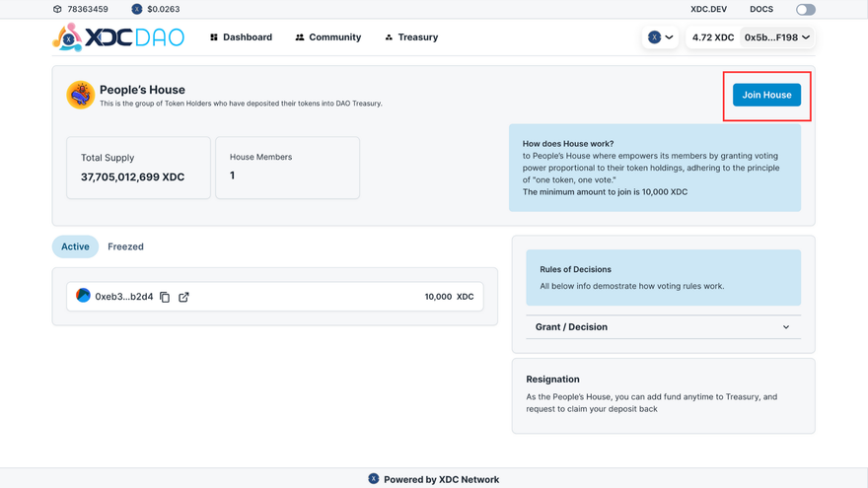
Task: Open the DOCS link
Action: pyautogui.click(x=760, y=9)
